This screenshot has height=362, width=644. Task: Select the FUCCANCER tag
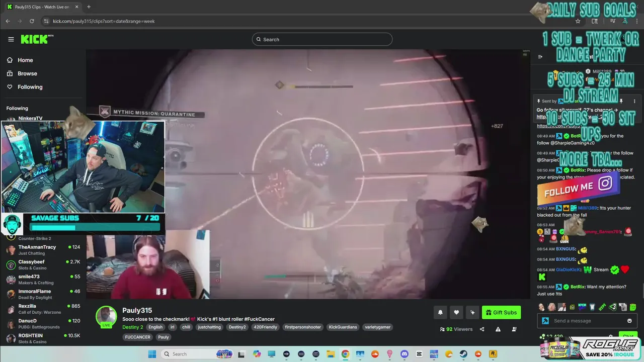[x=138, y=337]
